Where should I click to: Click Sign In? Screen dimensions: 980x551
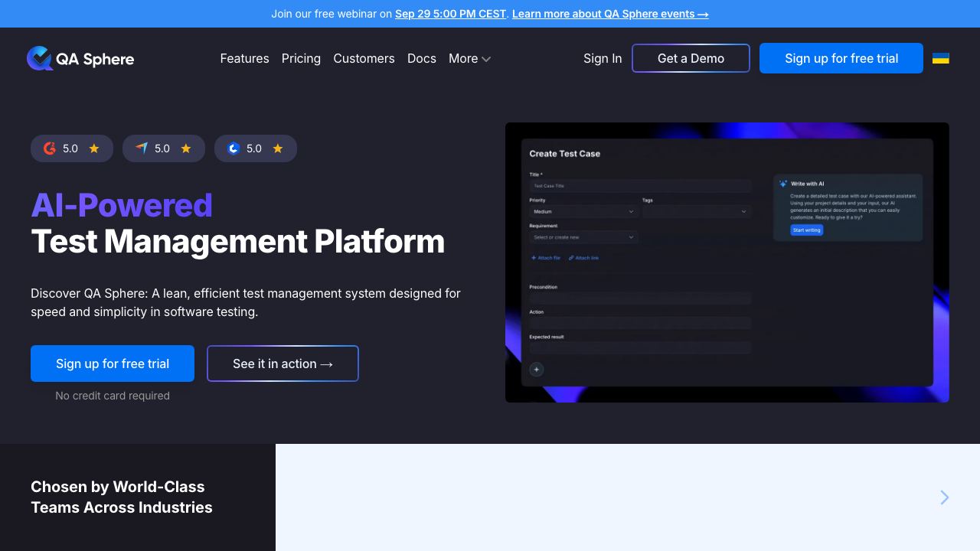click(603, 58)
